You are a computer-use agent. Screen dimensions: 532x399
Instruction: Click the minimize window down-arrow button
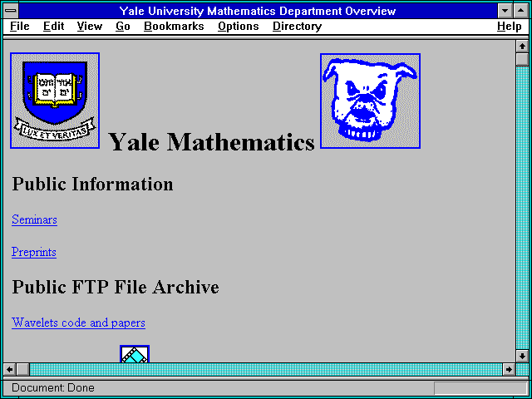point(505,11)
